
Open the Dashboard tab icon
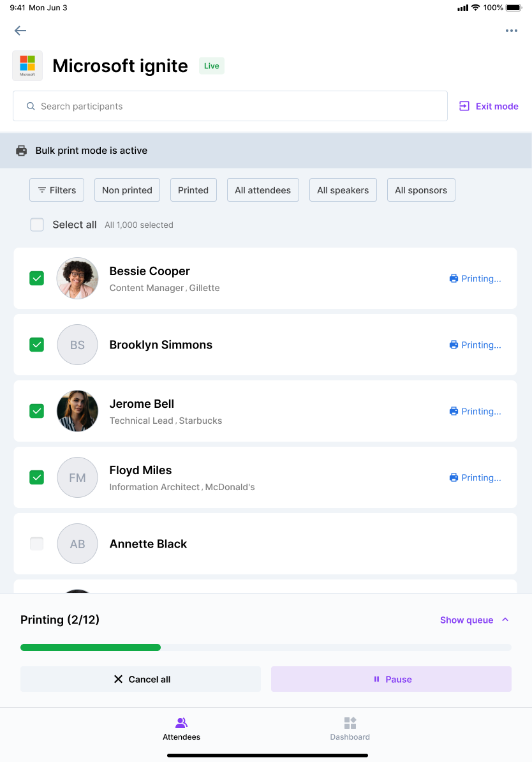350,722
